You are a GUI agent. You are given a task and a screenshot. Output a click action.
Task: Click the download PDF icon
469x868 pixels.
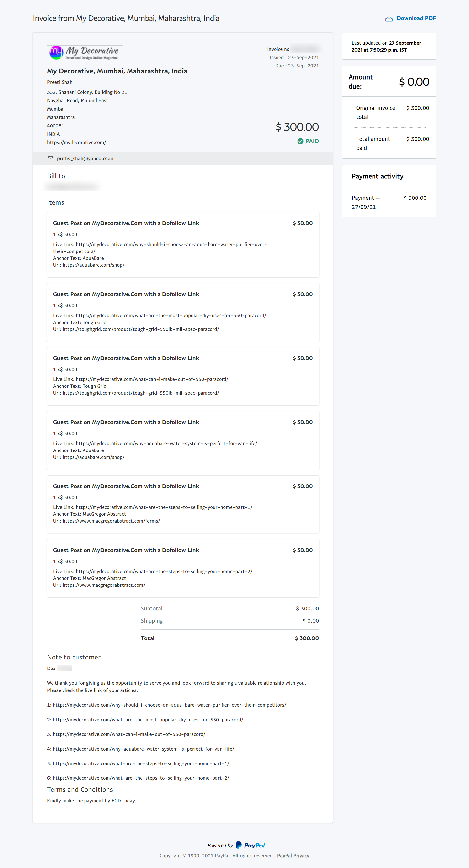pyautogui.click(x=388, y=18)
